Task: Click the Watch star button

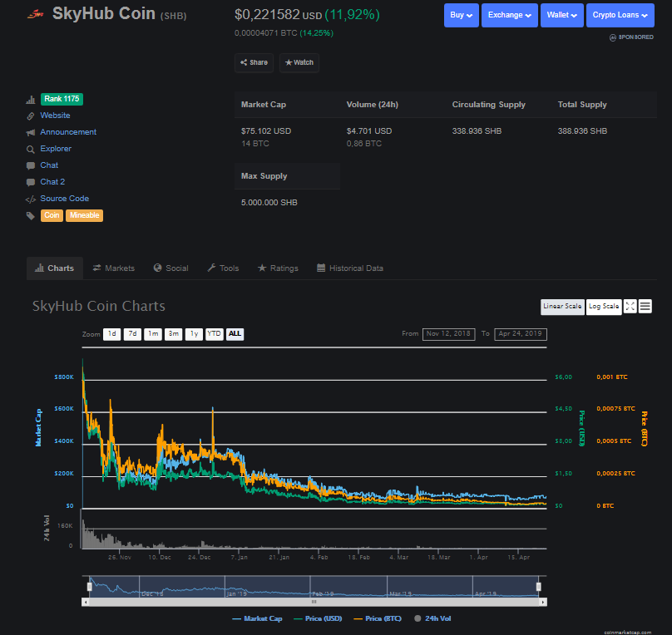Action: pos(299,62)
